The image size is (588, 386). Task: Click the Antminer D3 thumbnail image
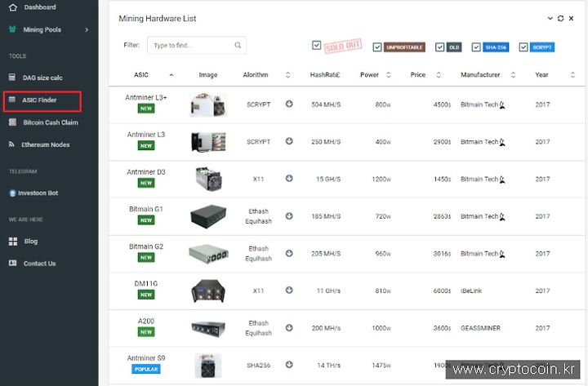pyautogui.click(x=208, y=179)
